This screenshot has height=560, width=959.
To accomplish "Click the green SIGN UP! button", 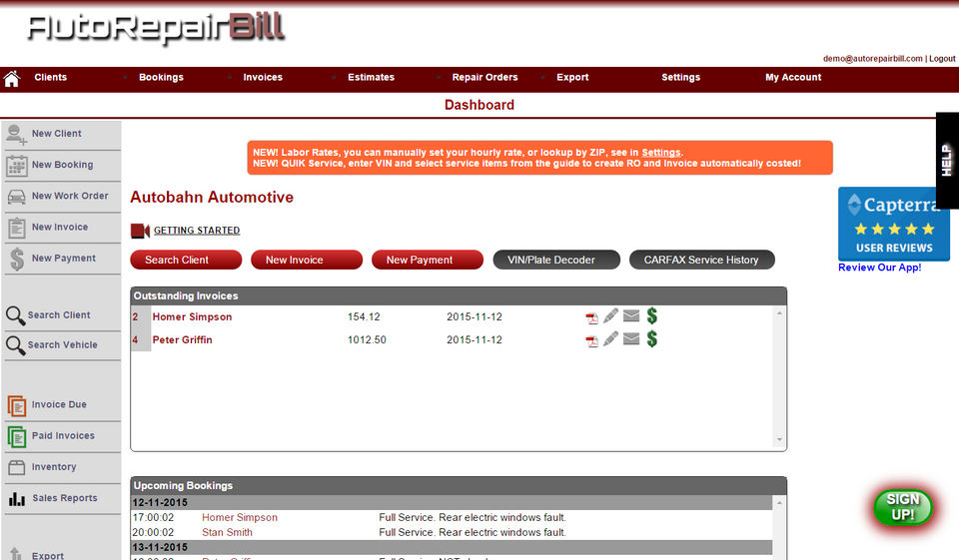I will (903, 507).
